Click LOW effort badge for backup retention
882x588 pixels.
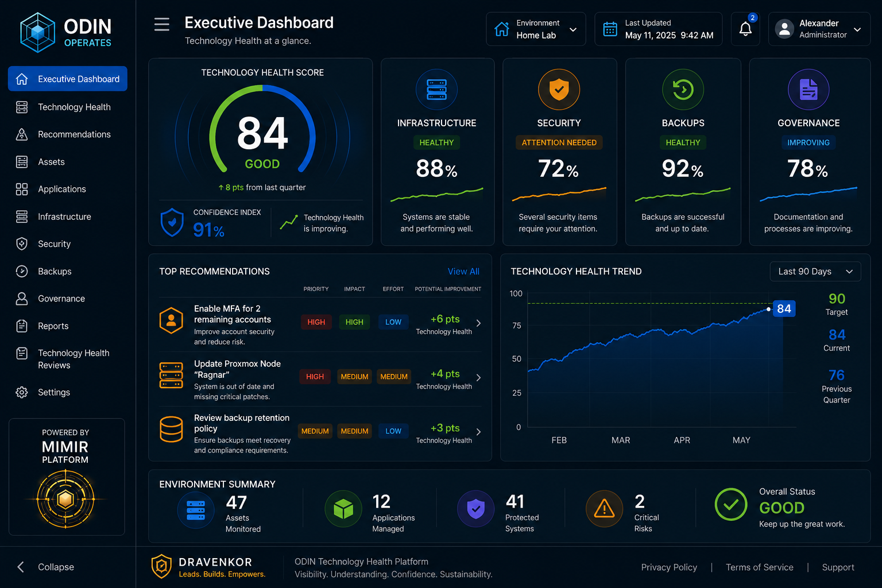tap(393, 431)
